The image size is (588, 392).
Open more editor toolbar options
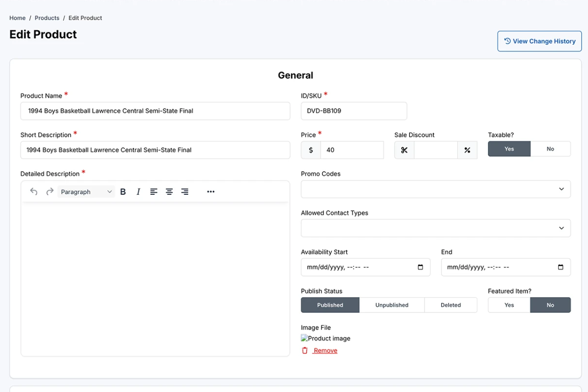point(211,192)
